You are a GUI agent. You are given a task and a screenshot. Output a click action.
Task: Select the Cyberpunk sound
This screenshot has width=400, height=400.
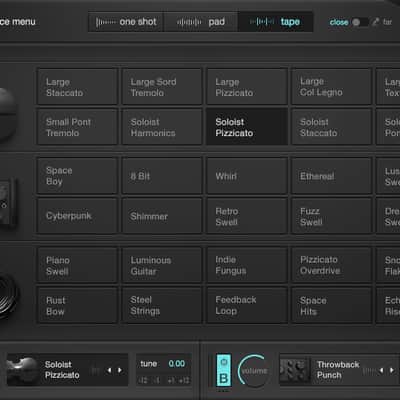click(77, 216)
